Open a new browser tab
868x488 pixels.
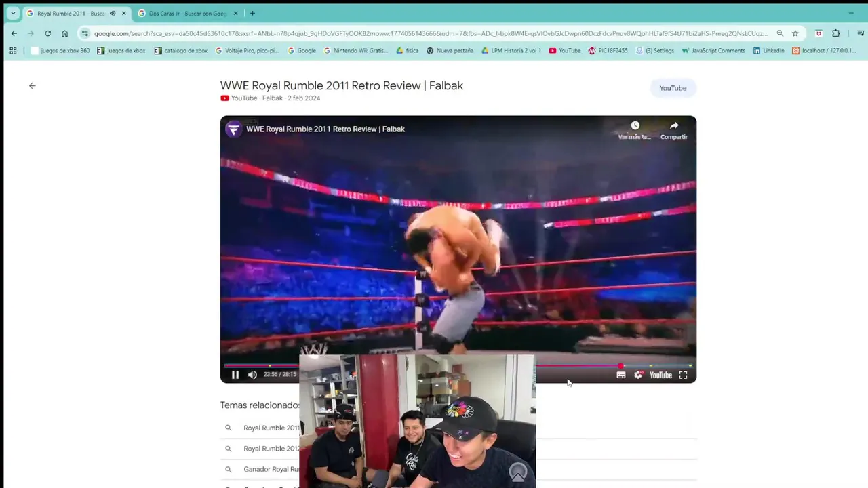point(252,13)
